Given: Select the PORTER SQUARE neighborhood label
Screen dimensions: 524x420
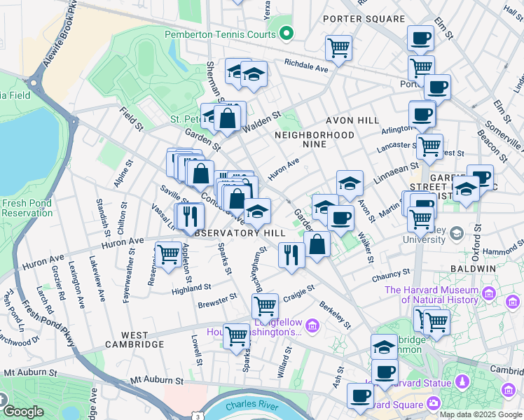Looking at the screenshot, I should 364,19.
